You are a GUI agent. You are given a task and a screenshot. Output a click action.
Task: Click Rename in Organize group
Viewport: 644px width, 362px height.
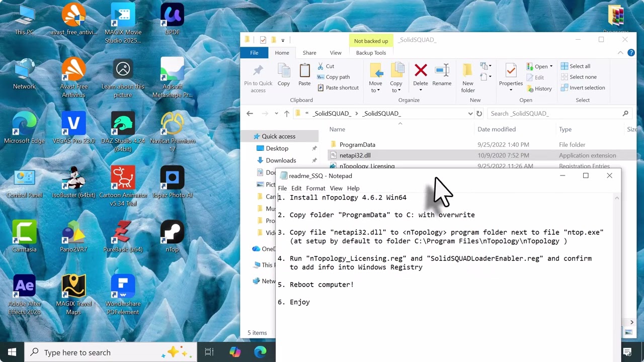pyautogui.click(x=442, y=75)
